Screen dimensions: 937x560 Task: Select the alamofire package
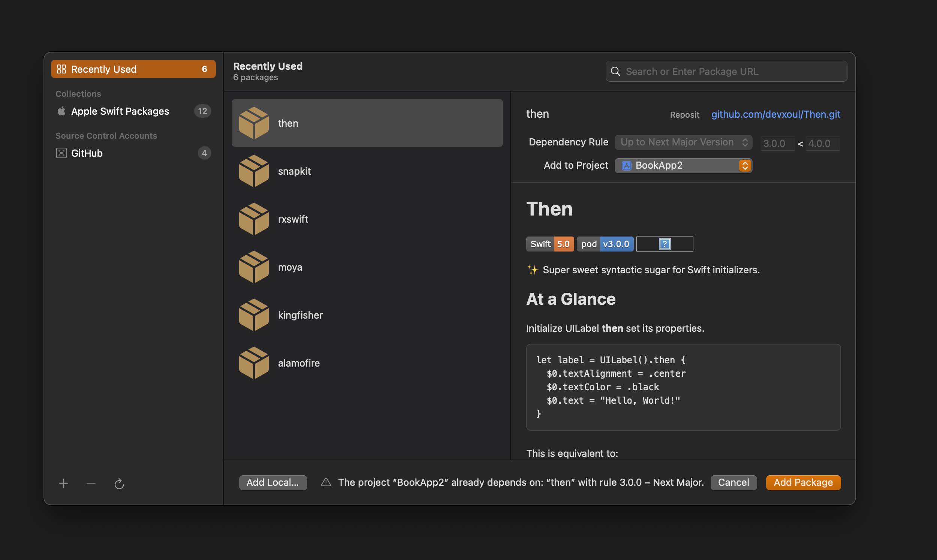[367, 362]
